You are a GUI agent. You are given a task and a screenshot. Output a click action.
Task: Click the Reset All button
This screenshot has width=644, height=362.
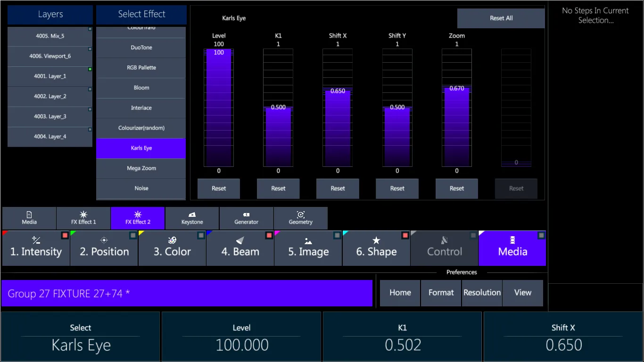click(501, 18)
